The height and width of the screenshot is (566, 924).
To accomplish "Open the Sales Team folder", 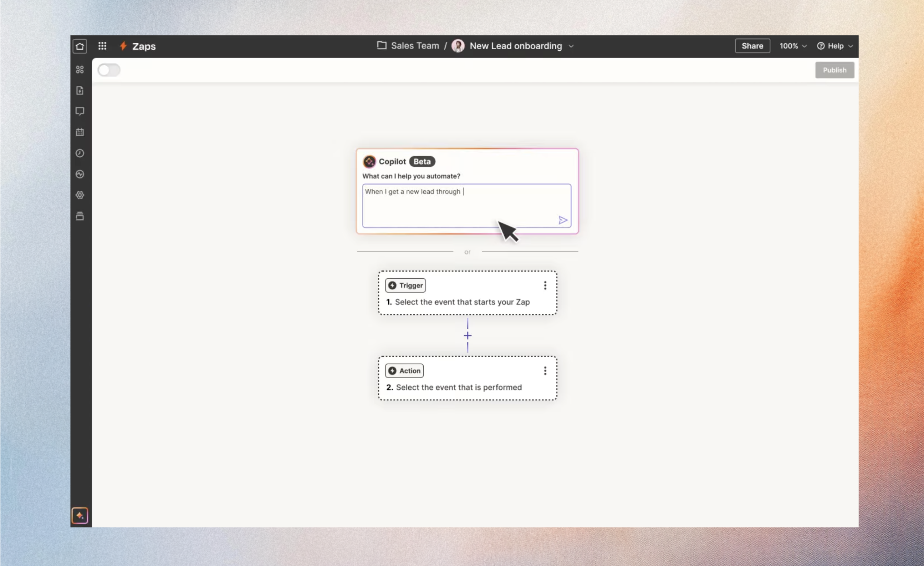I will point(408,46).
